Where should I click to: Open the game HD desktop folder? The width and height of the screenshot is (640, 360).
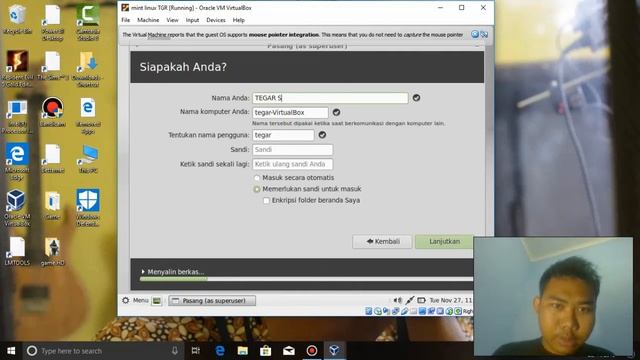52,251
